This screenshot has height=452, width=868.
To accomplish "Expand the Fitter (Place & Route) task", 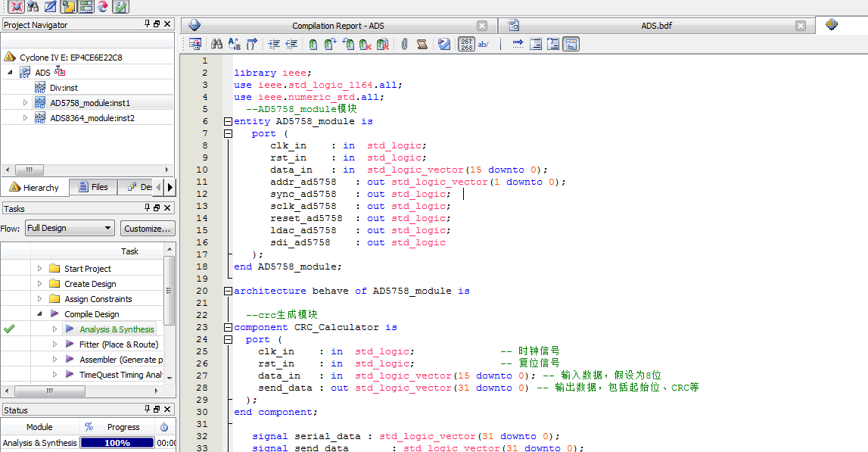I will pos(55,344).
